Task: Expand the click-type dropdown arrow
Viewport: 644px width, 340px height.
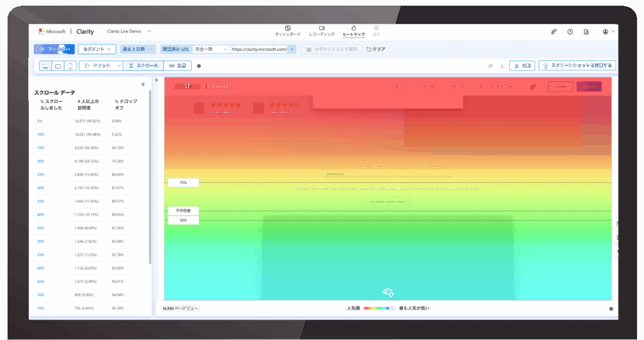Action: (x=119, y=66)
